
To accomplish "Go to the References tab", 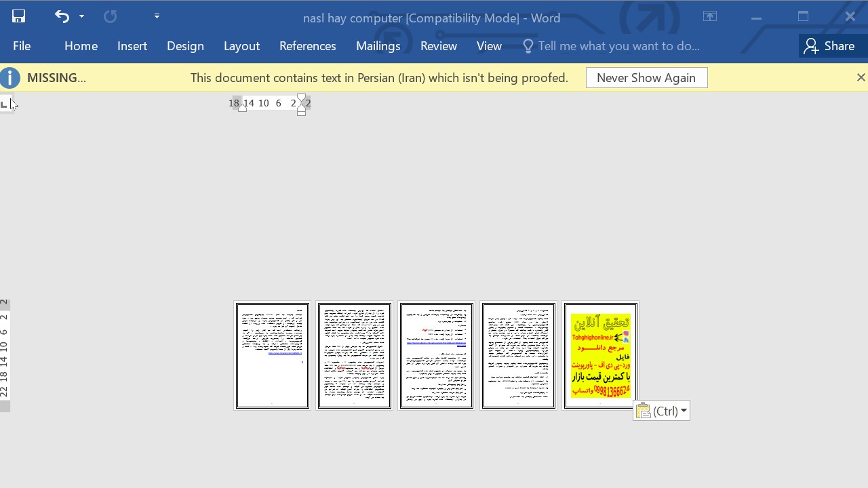I will click(x=307, y=46).
